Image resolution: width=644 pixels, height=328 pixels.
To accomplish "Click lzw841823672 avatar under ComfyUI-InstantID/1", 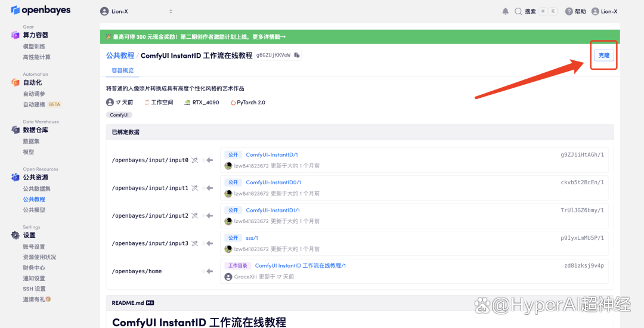I will click(x=228, y=166).
